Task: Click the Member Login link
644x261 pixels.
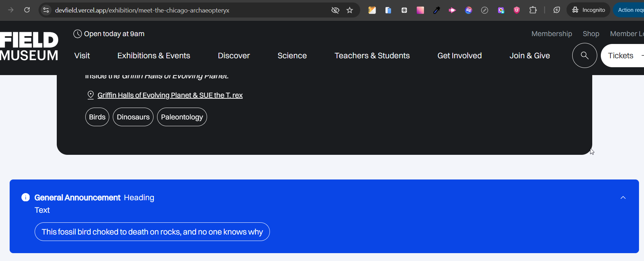Action: point(627,34)
